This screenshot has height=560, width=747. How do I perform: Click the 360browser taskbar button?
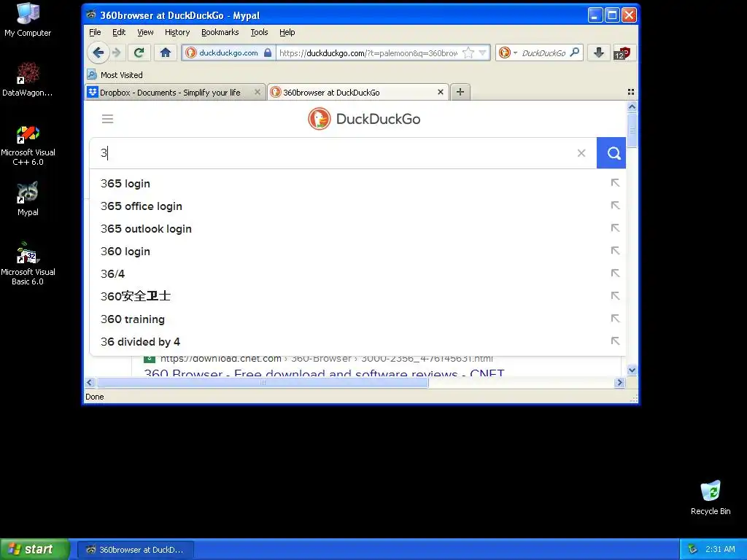[136, 550]
